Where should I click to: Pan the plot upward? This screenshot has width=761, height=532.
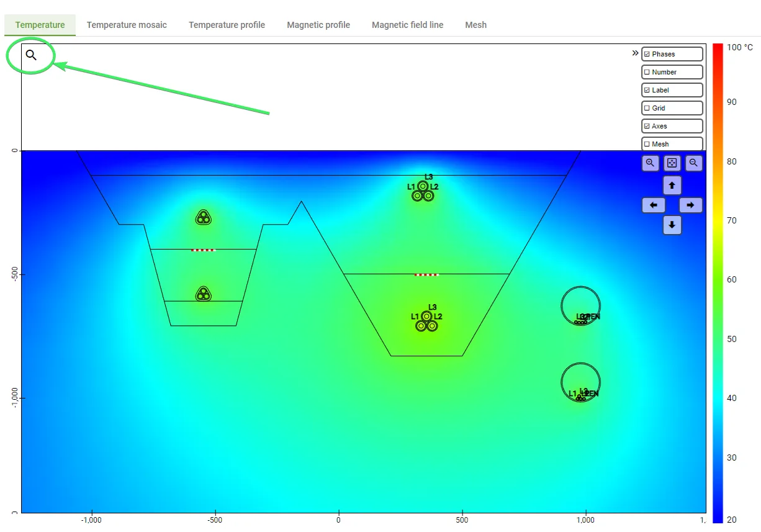[672, 186]
